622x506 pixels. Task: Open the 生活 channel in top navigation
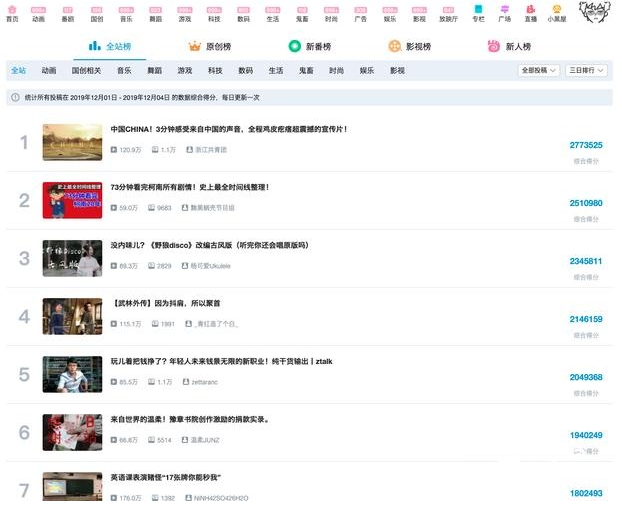click(273, 14)
